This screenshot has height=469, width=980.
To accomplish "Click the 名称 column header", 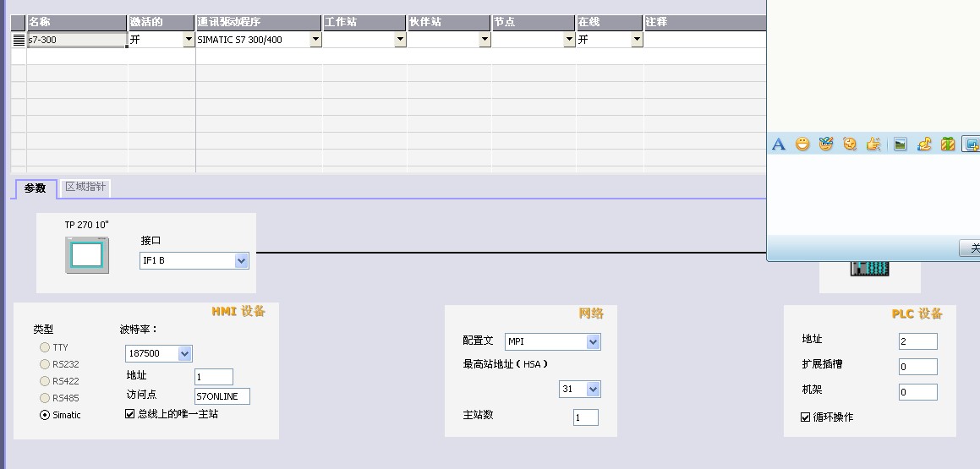I will [76, 22].
